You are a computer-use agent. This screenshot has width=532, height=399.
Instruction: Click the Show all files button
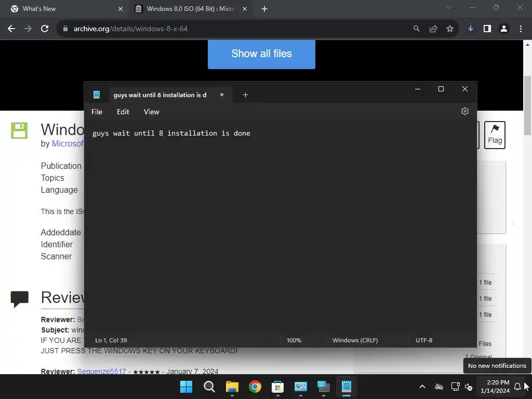[262, 54]
